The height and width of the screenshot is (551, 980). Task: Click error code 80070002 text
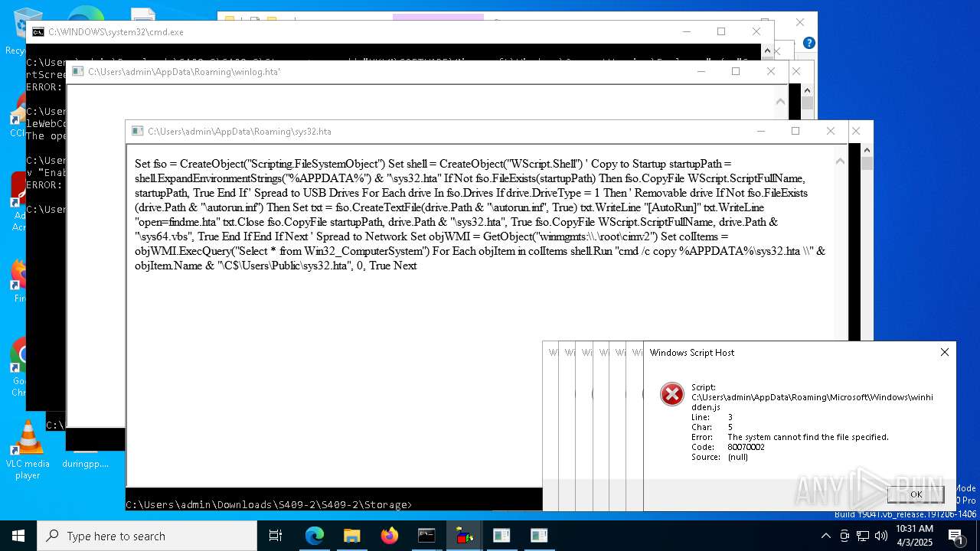(746, 447)
